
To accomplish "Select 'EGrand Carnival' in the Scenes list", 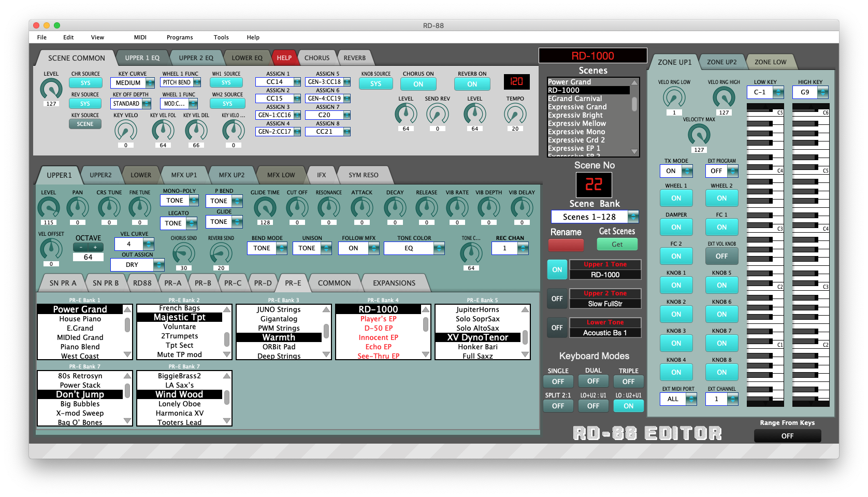I will (589, 98).
